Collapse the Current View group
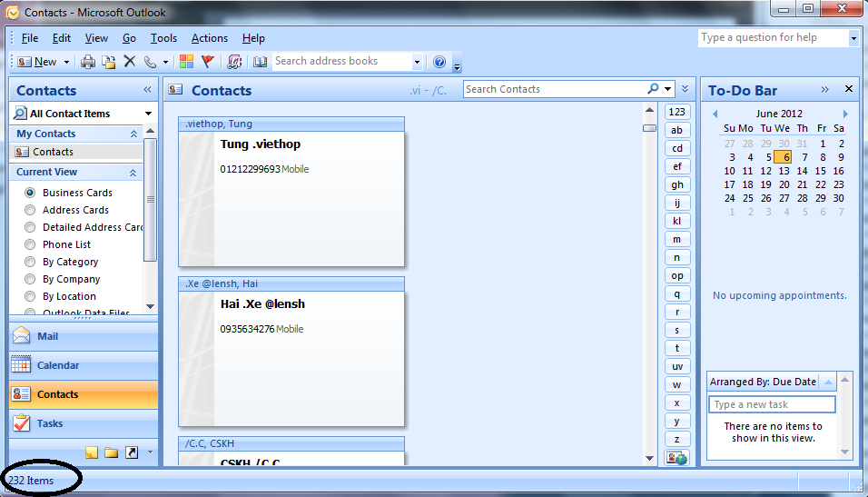The width and height of the screenshot is (868, 497). coord(133,173)
